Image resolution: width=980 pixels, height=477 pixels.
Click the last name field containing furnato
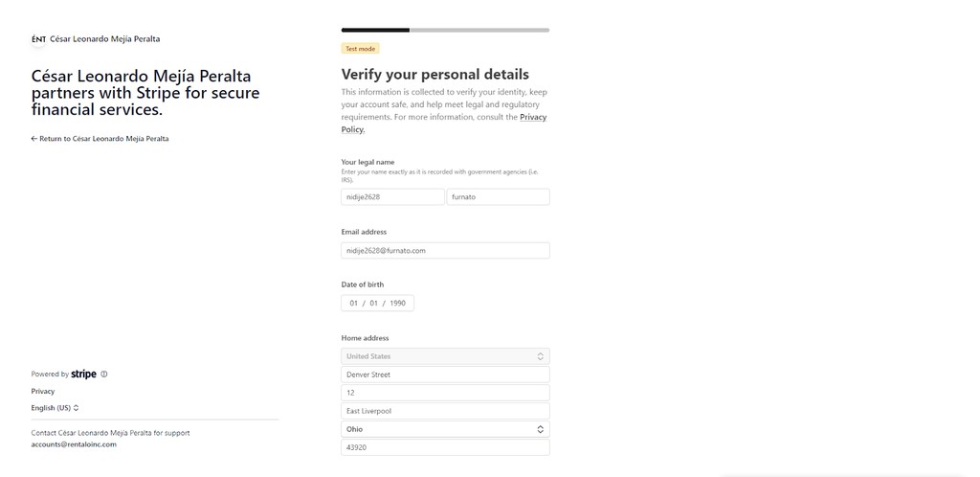498,196
